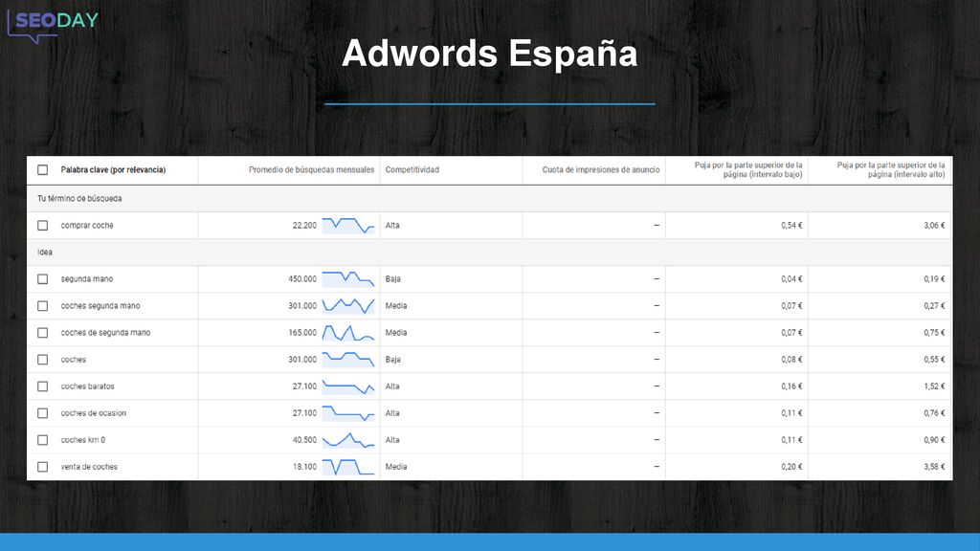Enable checkbox for 'coches de segunda mano'
Screen dimensions: 980x551
pos(42,333)
